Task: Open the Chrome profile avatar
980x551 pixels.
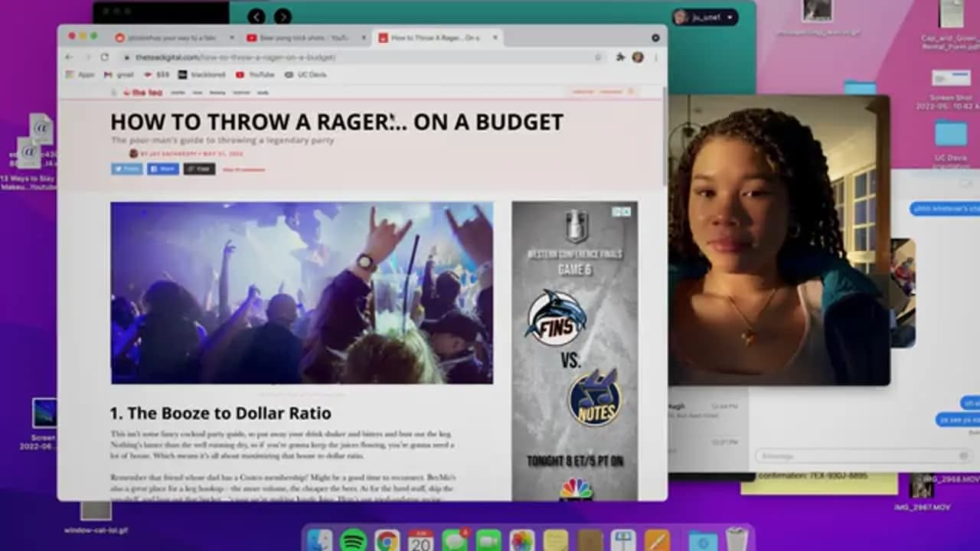Action: [638, 57]
